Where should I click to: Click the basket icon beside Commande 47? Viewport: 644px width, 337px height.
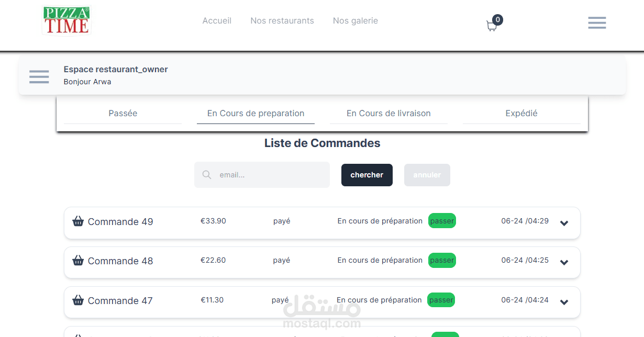[78, 300]
